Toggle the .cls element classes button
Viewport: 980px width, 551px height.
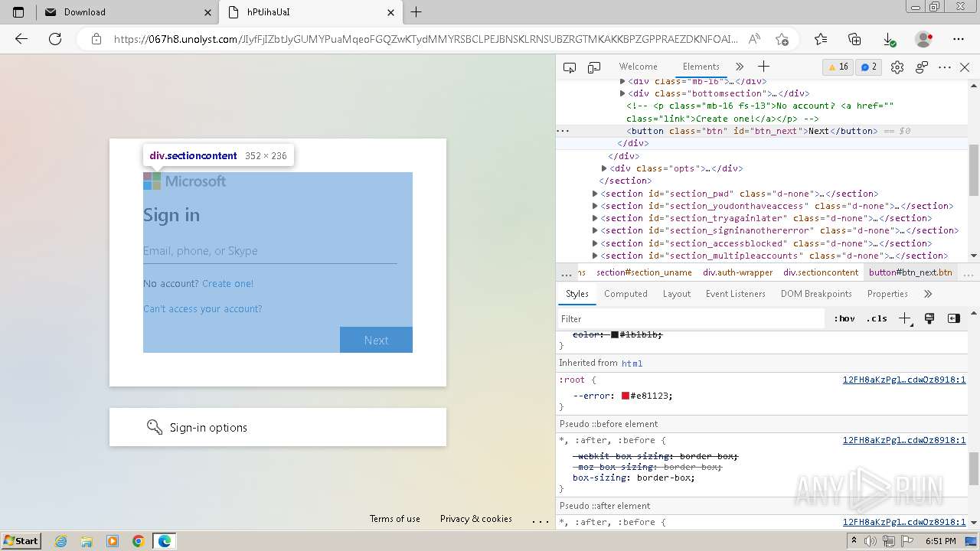pyautogui.click(x=877, y=318)
